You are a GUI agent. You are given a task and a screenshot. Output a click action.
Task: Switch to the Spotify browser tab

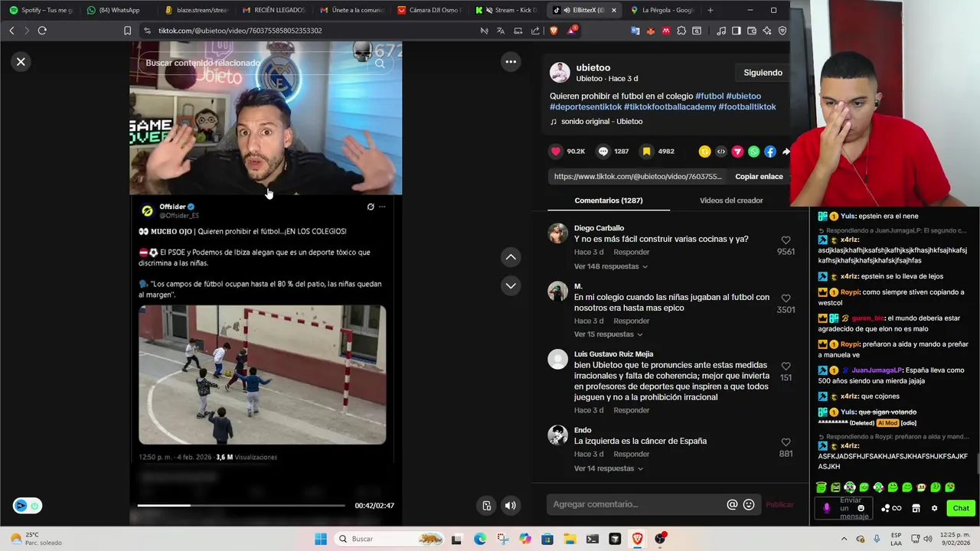pos(41,10)
